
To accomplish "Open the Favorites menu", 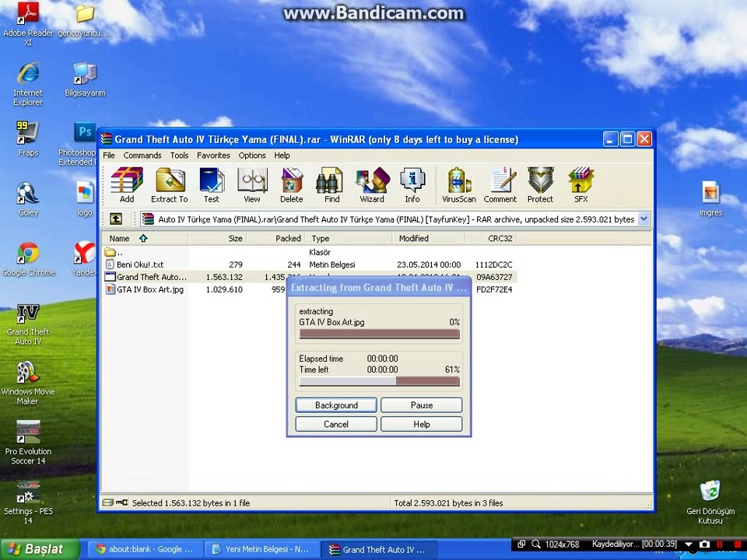I will pyautogui.click(x=213, y=156).
